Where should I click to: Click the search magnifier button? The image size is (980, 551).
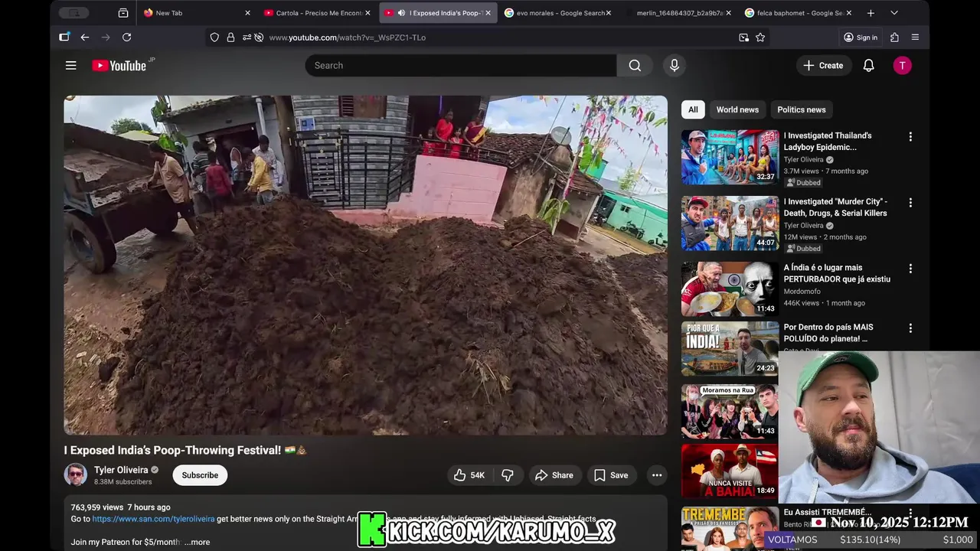[635, 66]
